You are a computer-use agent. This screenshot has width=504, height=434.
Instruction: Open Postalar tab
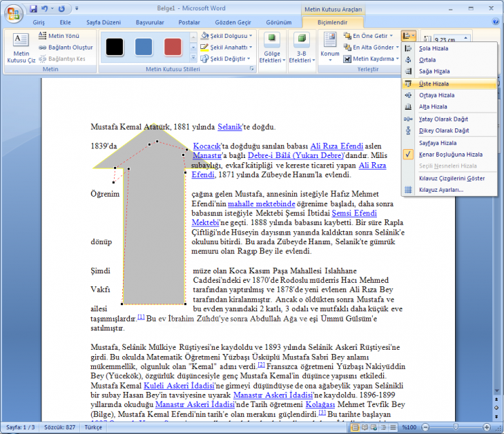[189, 23]
